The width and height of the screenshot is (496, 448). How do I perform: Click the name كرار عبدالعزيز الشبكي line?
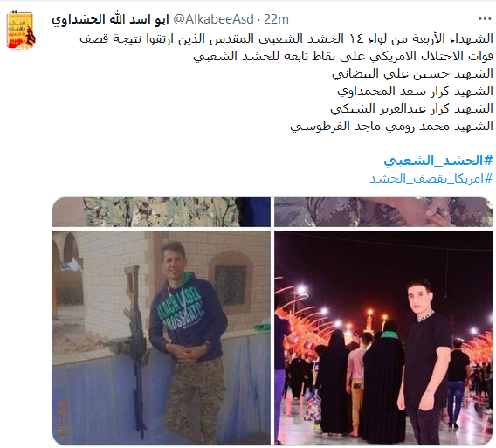click(411, 108)
